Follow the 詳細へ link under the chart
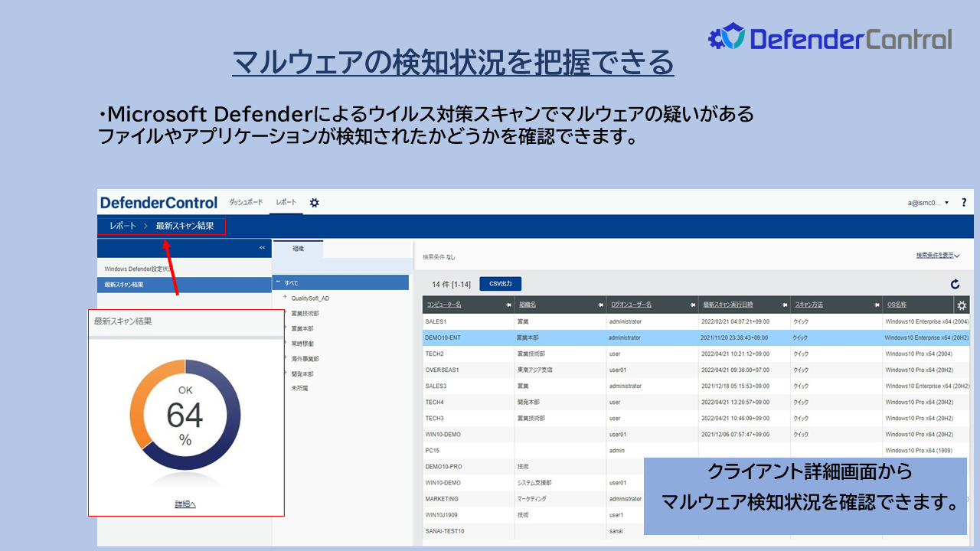The height and width of the screenshot is (551, 980). point(185,504)
